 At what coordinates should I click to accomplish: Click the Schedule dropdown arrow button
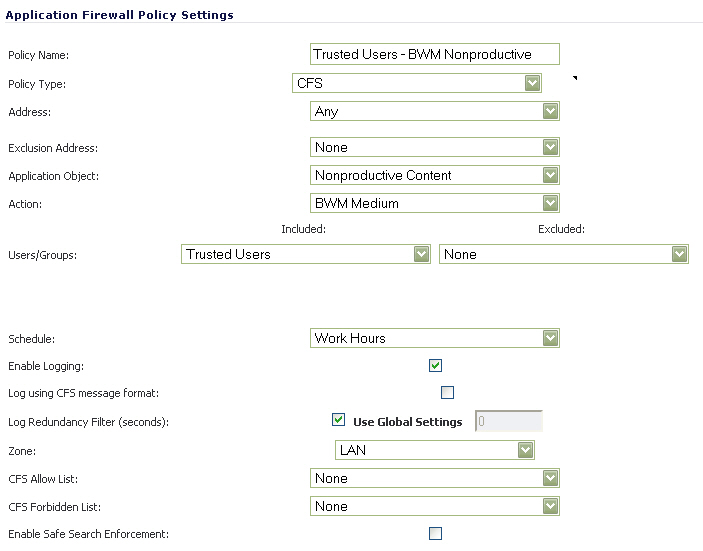click(550, 338)
